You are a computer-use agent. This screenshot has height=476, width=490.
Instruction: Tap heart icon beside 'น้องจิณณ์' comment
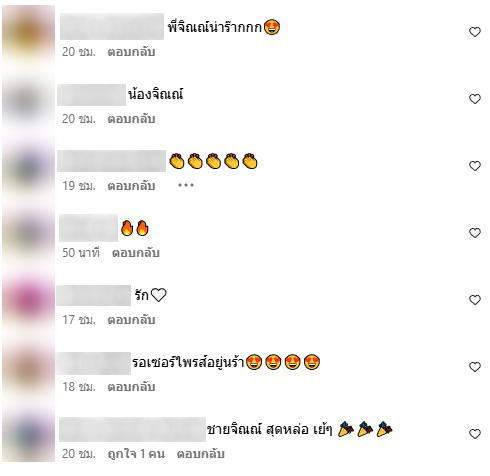click(475, 99)
